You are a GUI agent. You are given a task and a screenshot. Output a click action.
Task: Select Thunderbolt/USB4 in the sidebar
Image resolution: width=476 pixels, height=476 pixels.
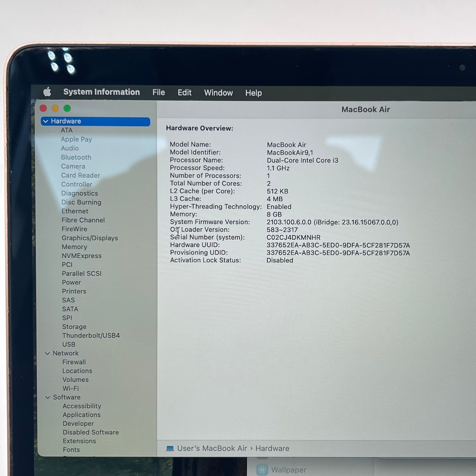pos(91,336)
